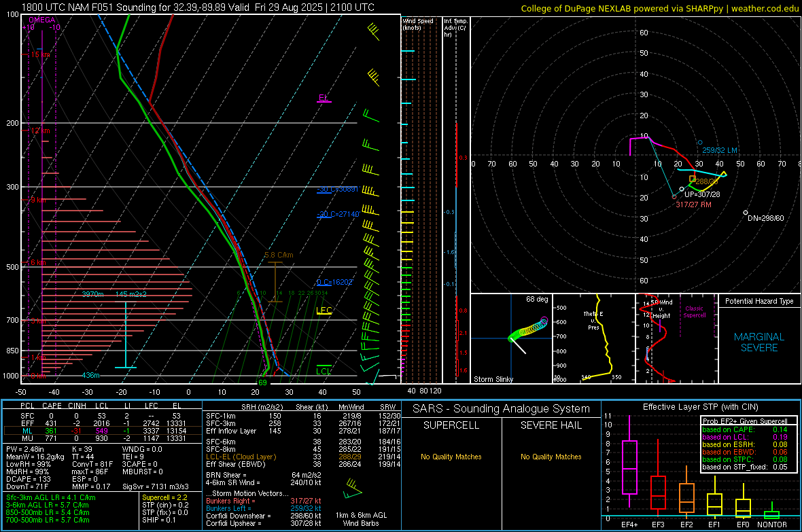
Task: Click the yellow LFC marker on the Skew-T
Action: pyautogui.click(x=324, y=310)
